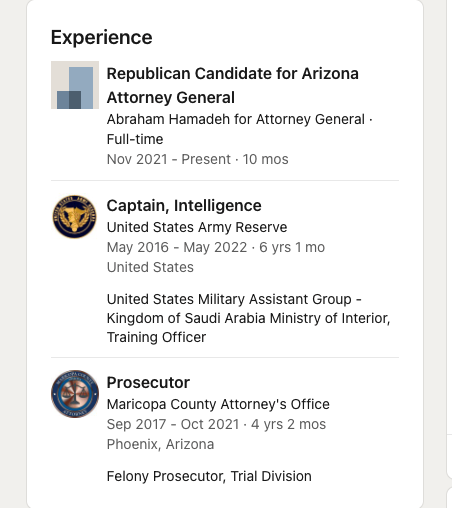Open Republican Candidate for Arizona Attorney General title
The height and width of the screenshot is (508, 452).
click(x=232, y=85)
